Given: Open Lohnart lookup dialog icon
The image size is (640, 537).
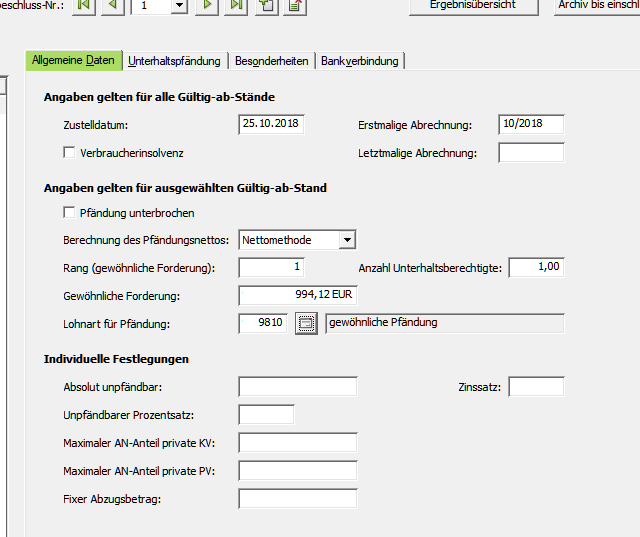Looking at the screenshot, I should pos(307,324).
